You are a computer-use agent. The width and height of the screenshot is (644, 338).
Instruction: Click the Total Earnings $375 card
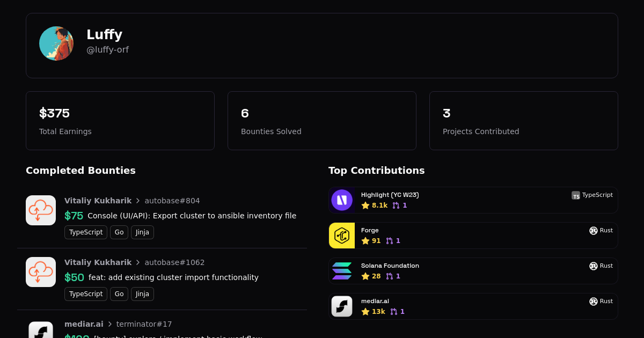coord(120,121)
